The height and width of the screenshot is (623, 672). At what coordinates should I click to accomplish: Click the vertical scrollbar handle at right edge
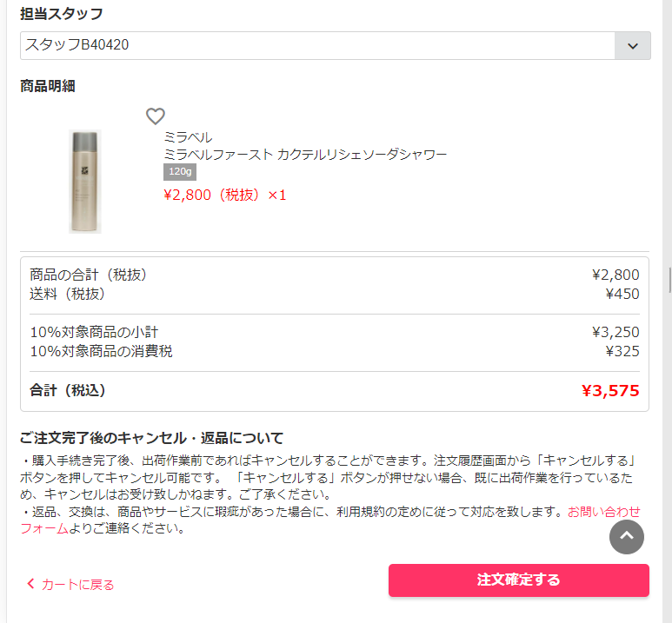pos(670,280)
